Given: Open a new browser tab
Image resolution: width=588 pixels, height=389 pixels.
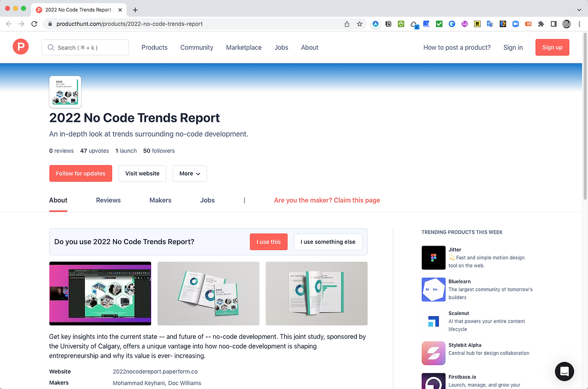Looking at the screenshot, I should [135, 10].
